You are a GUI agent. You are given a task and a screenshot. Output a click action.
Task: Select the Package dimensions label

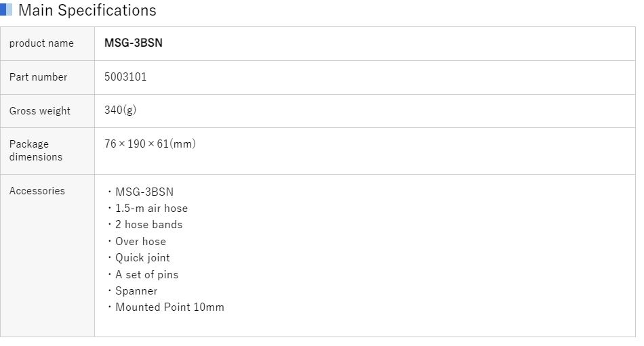[x=35, y=150]
